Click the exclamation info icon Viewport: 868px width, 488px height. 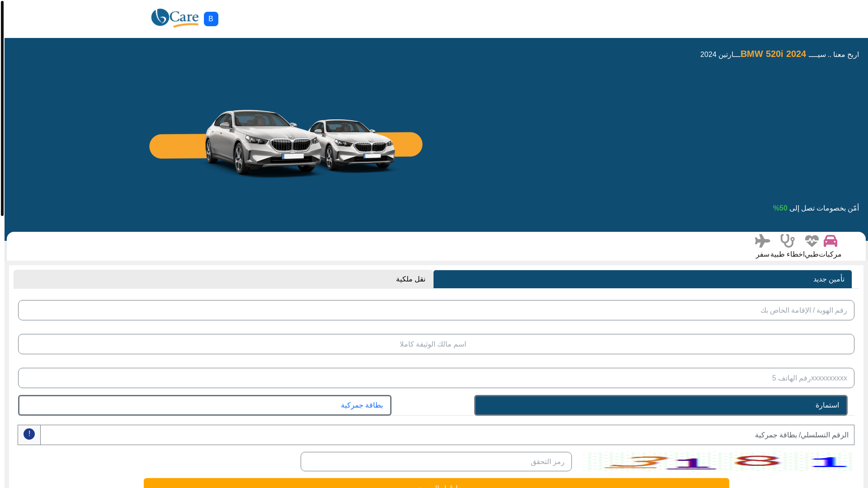click(29, 434)
